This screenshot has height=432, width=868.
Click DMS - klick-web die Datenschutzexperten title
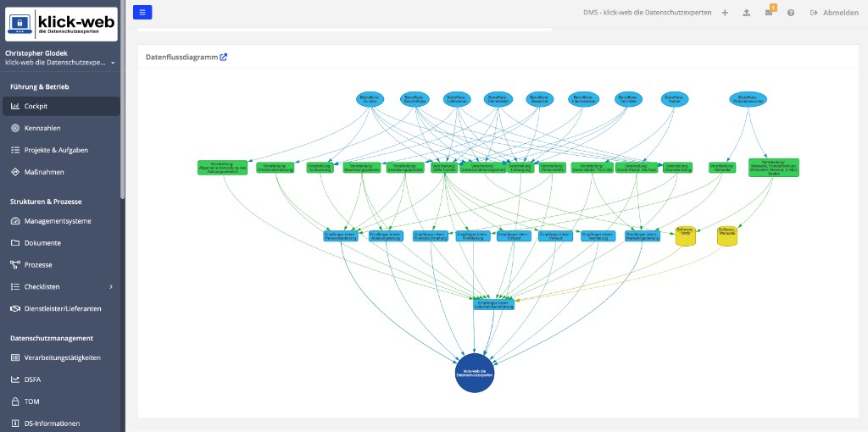coord(647,13)
